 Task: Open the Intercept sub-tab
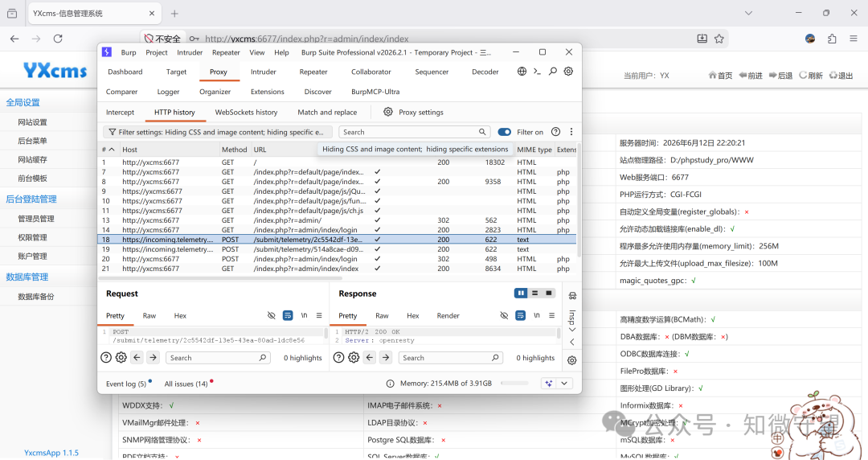click(x=120, y=112)
